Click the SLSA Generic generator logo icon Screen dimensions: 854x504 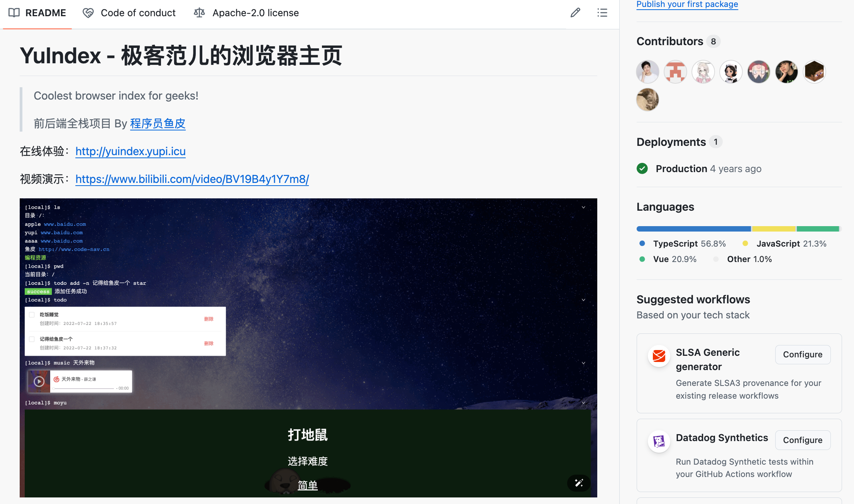(659, 355)
